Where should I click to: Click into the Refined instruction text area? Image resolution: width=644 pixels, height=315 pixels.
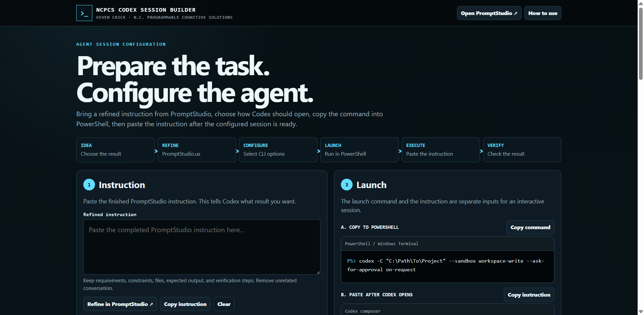pyautogui.click(x=201, y=247)
